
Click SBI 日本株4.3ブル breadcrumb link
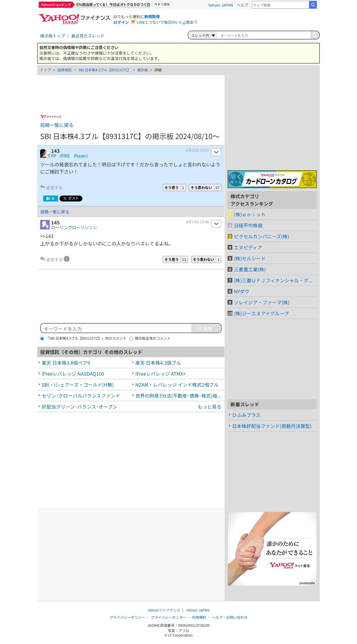(x=104, y=70)
